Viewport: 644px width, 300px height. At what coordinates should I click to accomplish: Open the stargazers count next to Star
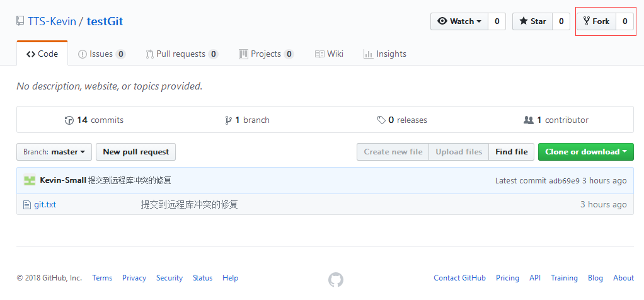[561, 21]
